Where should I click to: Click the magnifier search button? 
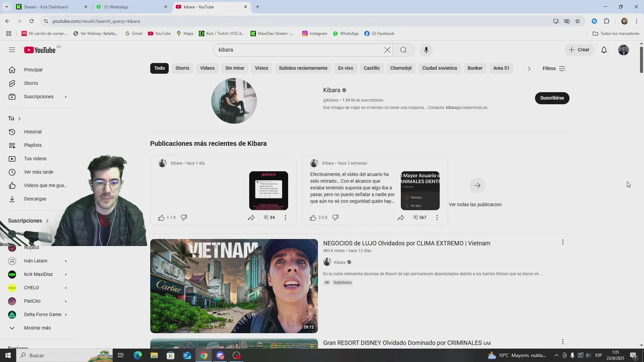404,50
